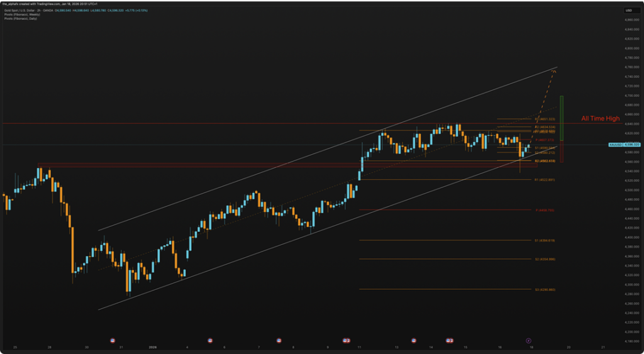
Task: Open the USD currency selector
Action: 628,11
